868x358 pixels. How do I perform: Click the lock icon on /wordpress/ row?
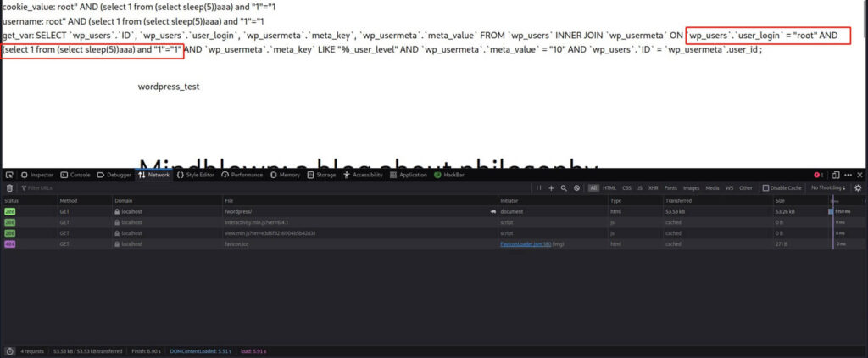click(117, 212)
